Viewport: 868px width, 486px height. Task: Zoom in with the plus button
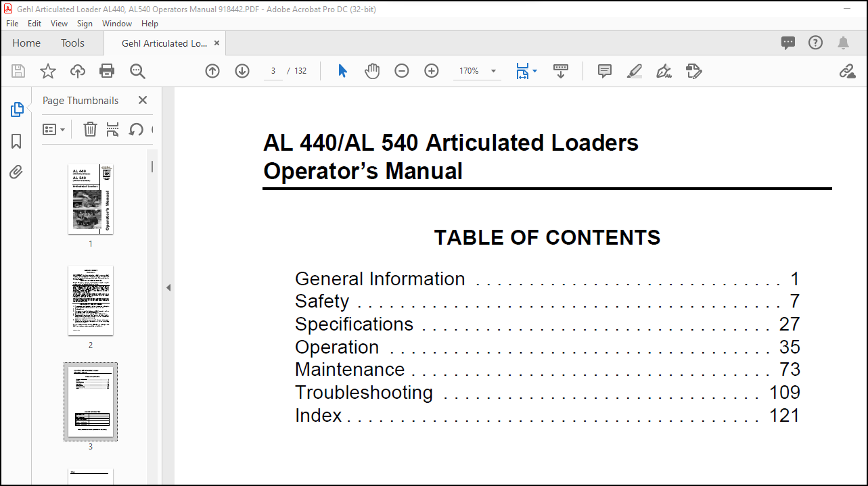432,71
